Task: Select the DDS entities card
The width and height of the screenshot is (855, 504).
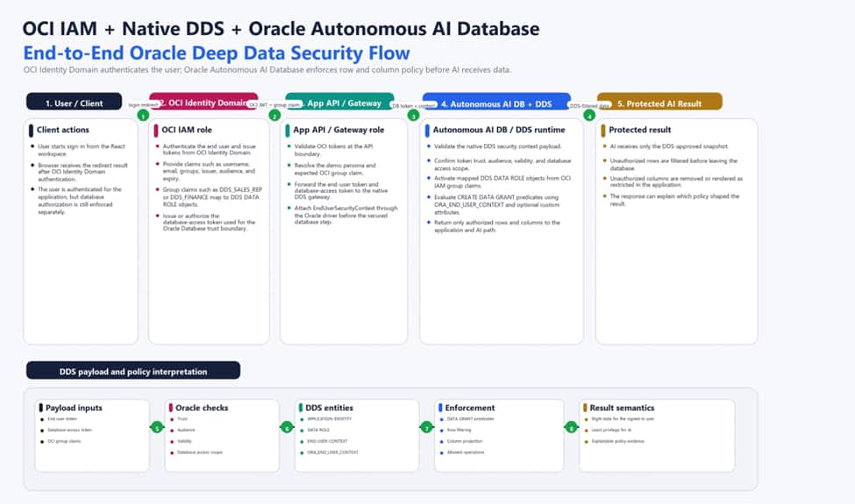Action: pos(357,436)
